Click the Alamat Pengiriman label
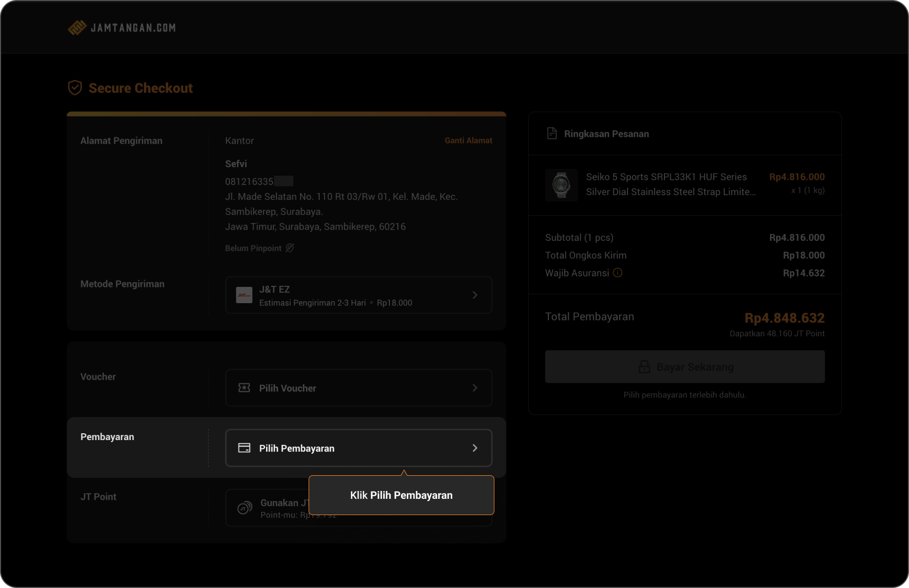 pyautogui.click(x=121, y=141)
